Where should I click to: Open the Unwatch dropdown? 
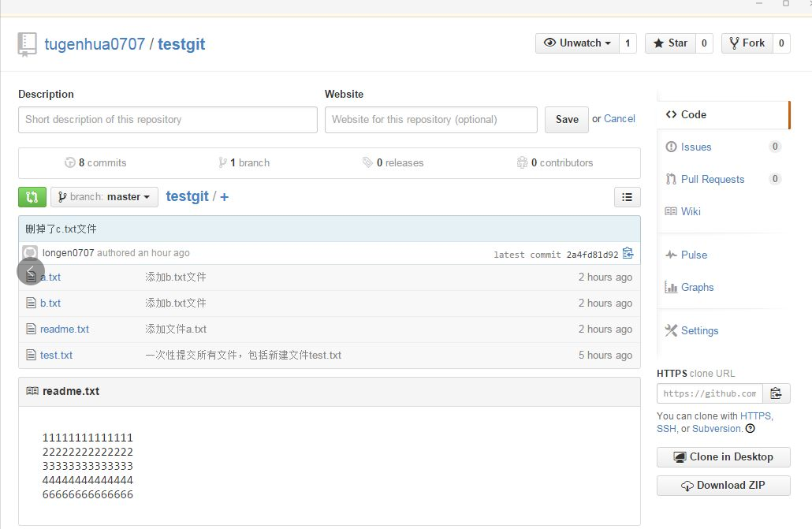tap(577, 43)
